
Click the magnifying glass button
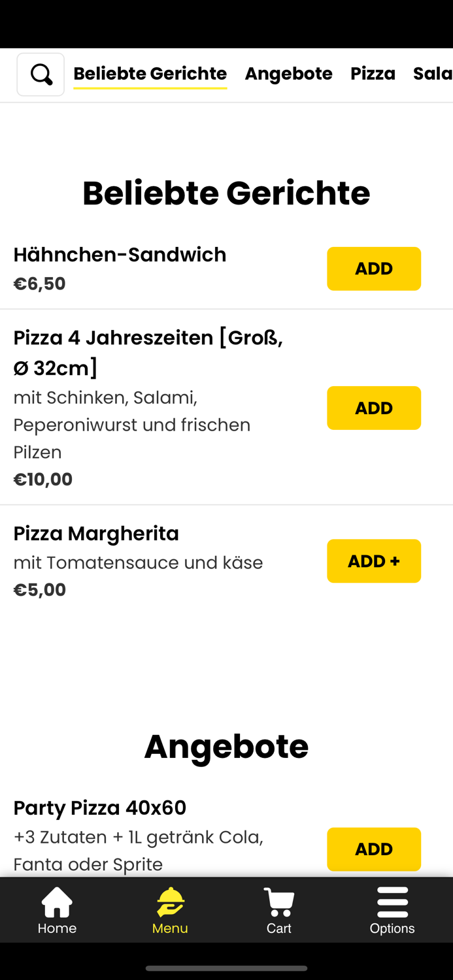point(40,74)
